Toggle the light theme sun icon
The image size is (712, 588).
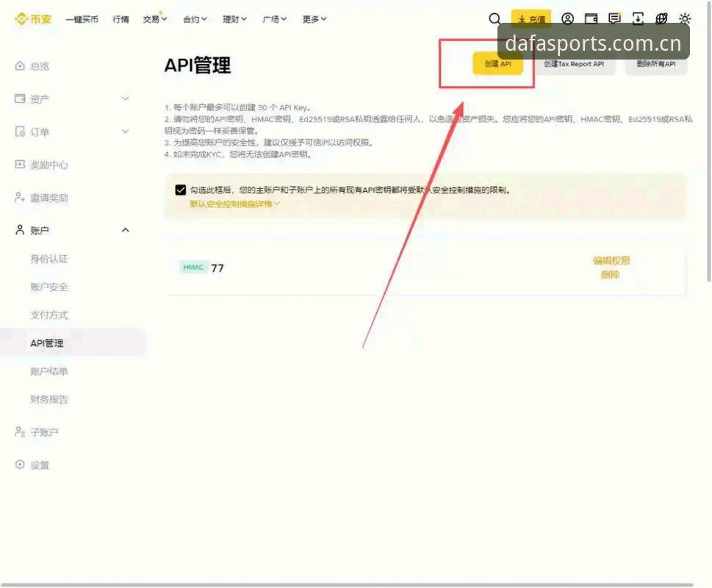(685, 18)
